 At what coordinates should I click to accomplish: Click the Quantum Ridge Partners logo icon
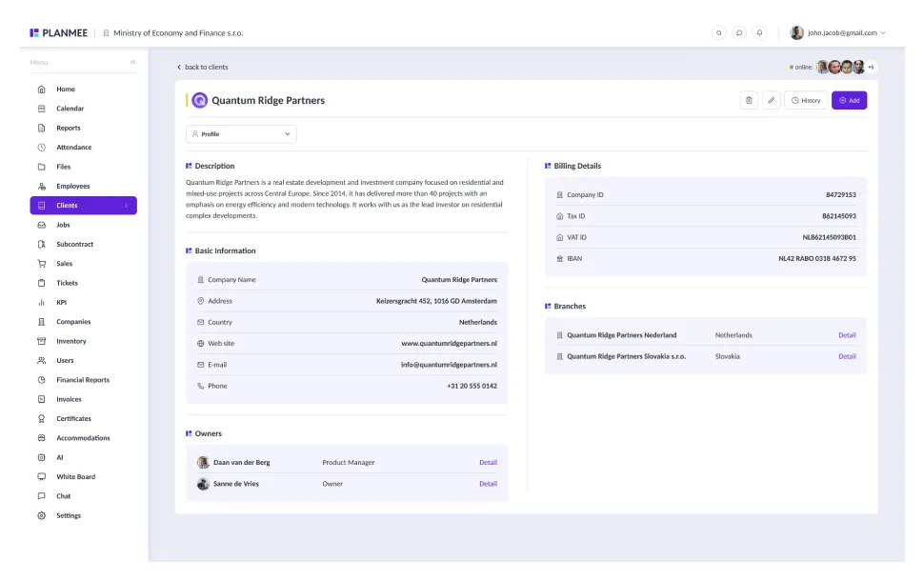point(200,100)
